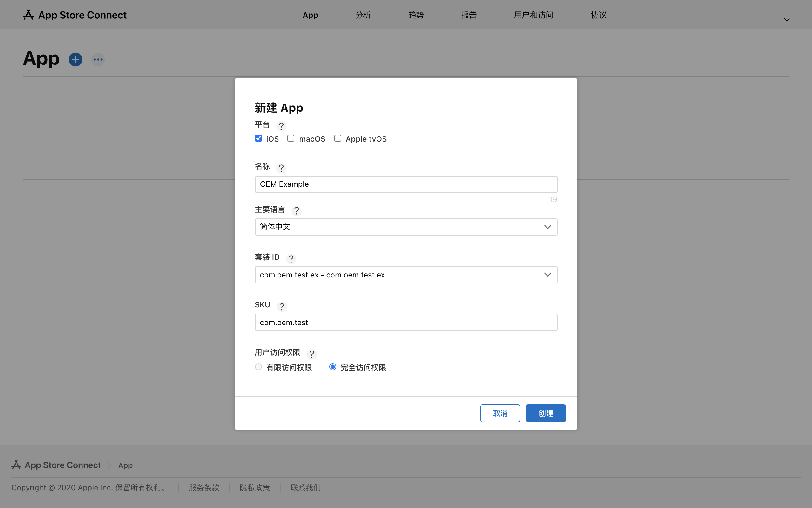812x508 pixels.
Task: Check the Apple tvOS platform checkbox
Action: 337,138
